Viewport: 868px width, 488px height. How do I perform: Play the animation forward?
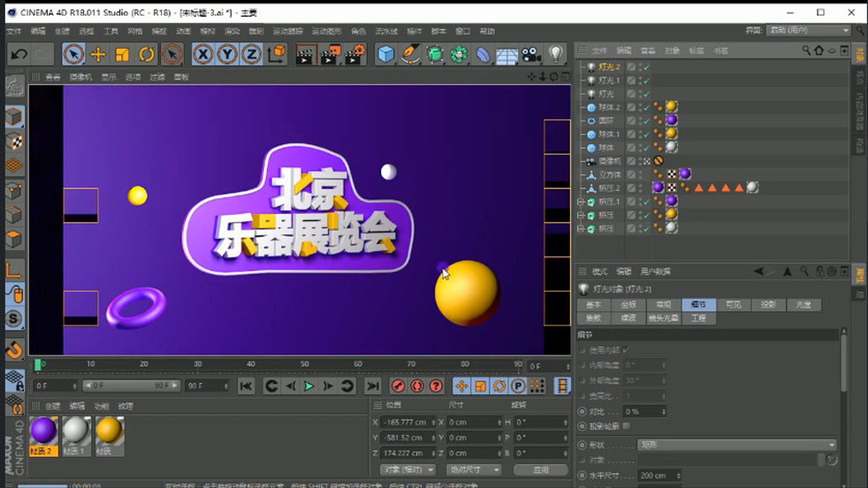coord(308,386)
